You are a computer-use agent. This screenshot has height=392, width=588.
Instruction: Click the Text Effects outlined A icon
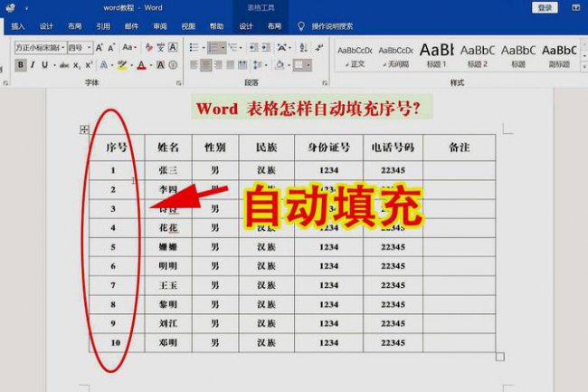(x=104, y=65)
